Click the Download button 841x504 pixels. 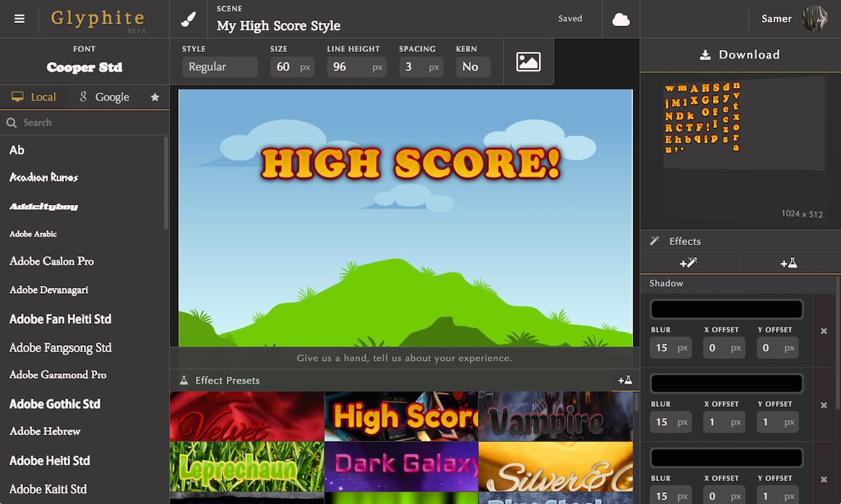click(740, 55)
